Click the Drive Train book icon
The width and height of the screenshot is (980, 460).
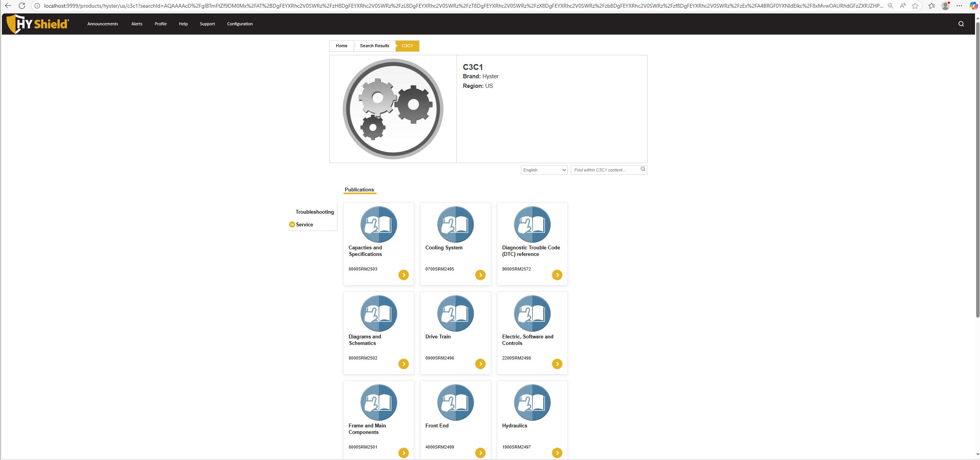455,313
